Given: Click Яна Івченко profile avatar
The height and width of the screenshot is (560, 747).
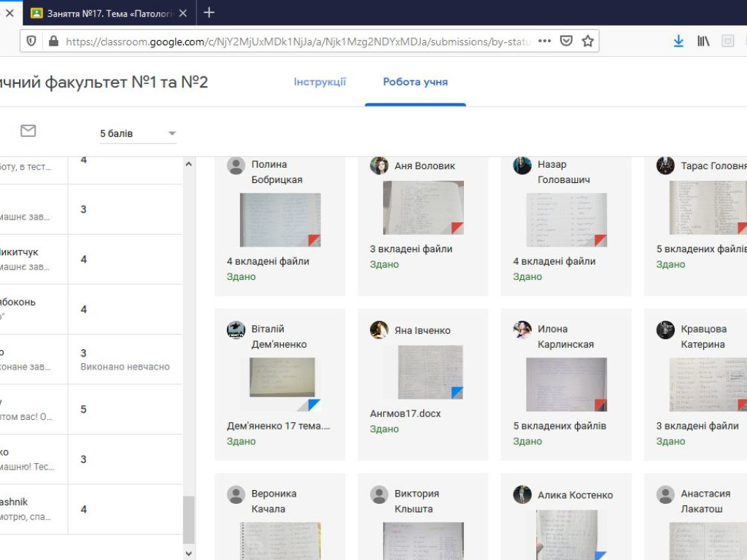Looking at the screenshot, I should [x=379, y=330].
